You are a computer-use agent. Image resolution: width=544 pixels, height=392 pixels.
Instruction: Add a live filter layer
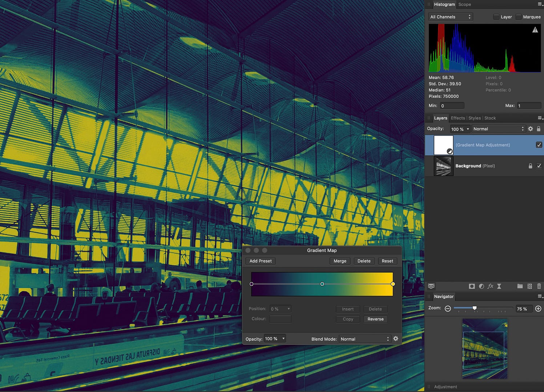point(499,286)
